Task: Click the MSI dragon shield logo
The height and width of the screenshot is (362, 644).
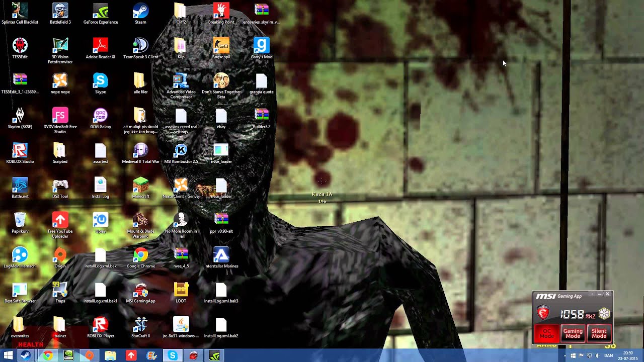Action: click(x=543, y=313)
